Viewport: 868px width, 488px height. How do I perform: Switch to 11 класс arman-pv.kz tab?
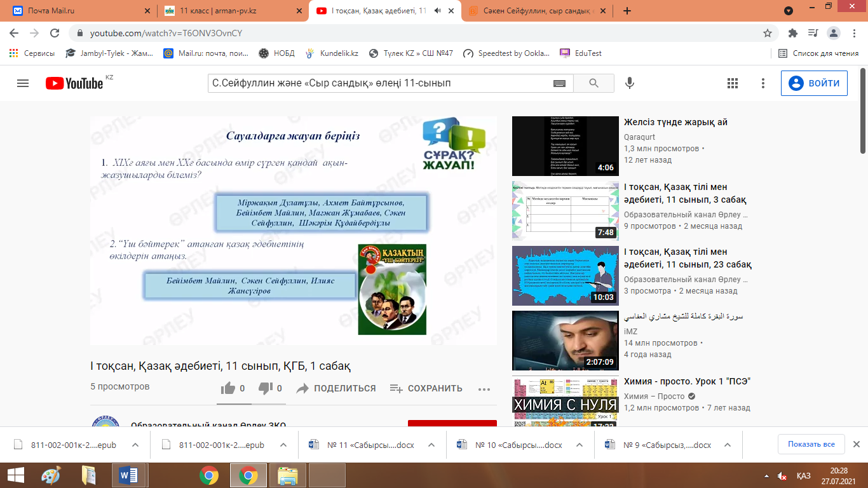click(233, 11)
